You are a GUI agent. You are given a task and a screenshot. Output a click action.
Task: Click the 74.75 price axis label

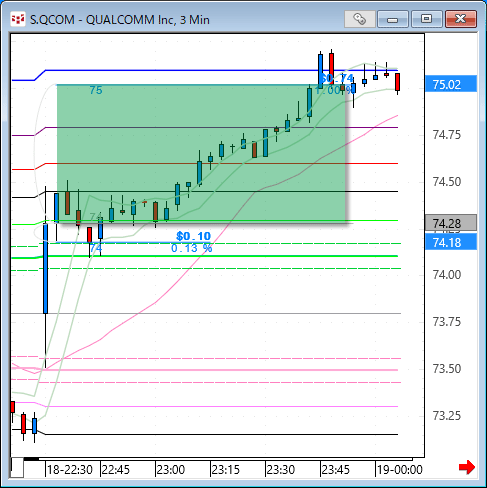(x=447, y=135)
